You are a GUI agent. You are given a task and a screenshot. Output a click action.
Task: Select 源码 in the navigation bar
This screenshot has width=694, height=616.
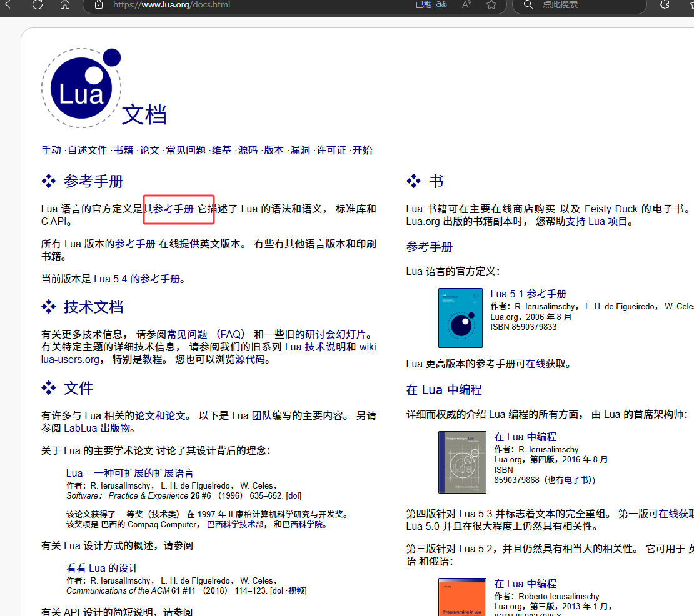pos(246,150)
